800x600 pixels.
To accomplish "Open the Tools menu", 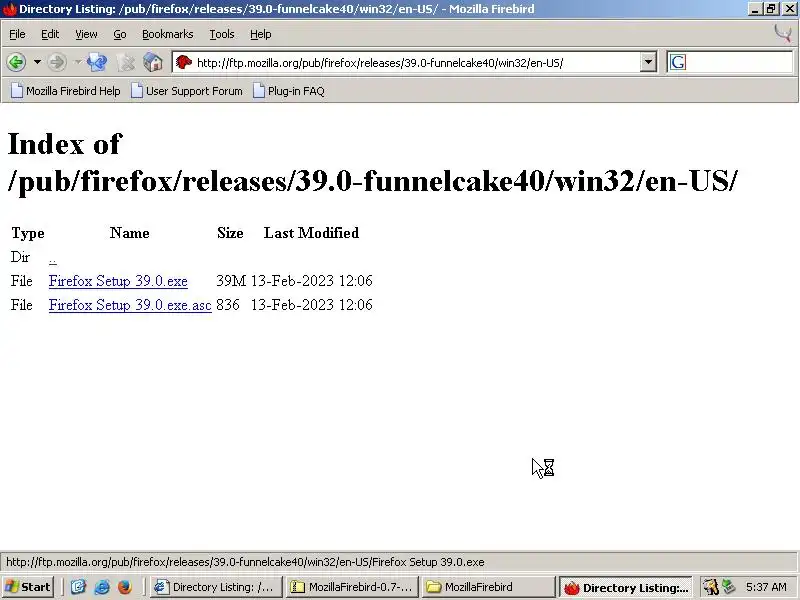I will click(222, 34).
